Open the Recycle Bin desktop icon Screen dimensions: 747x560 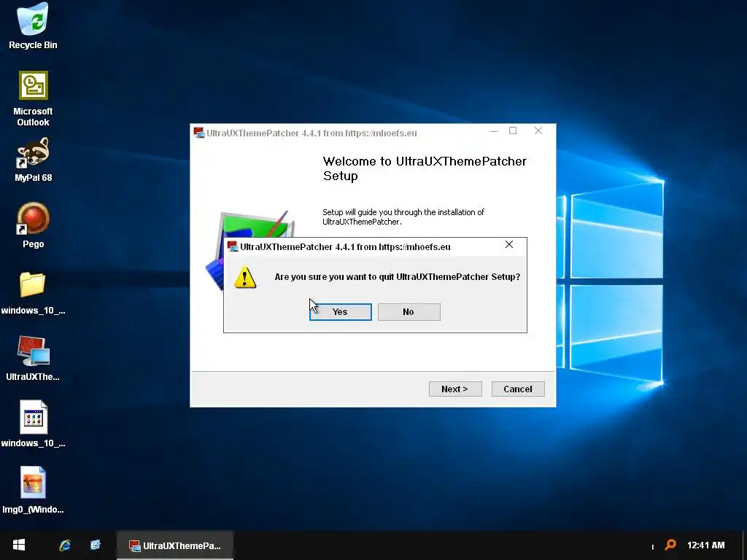click(x=33, y=26)
